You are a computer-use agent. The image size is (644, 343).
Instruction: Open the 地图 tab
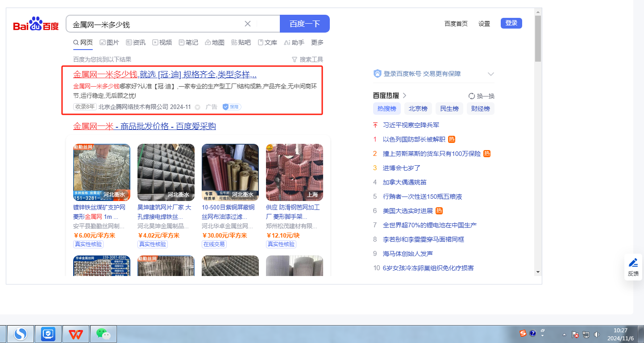[x=215, y=42]
